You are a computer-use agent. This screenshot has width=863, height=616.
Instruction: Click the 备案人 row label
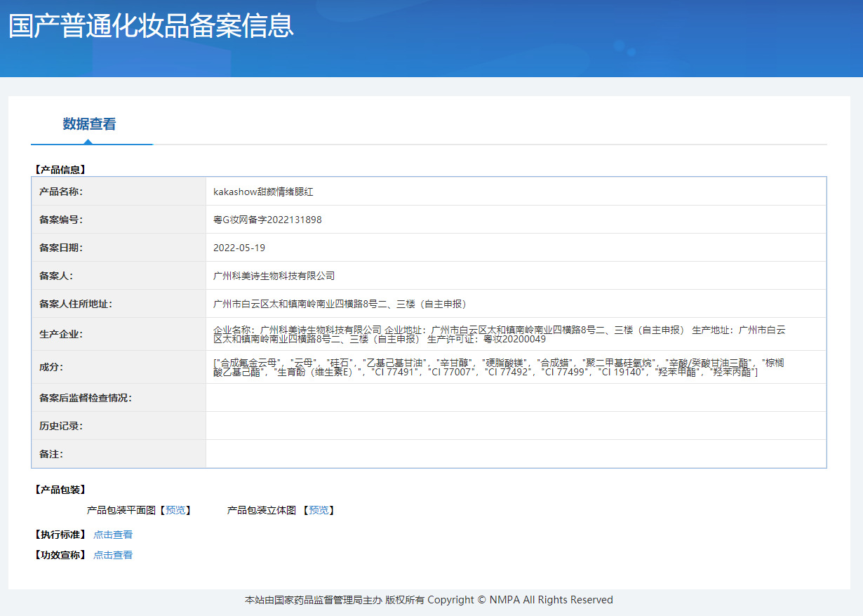[x=56, y=276]
